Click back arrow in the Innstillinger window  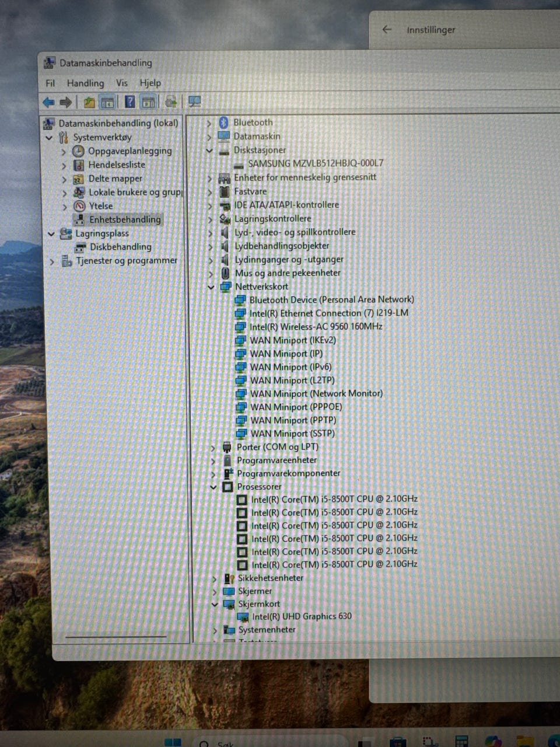[x=387, y=29]
